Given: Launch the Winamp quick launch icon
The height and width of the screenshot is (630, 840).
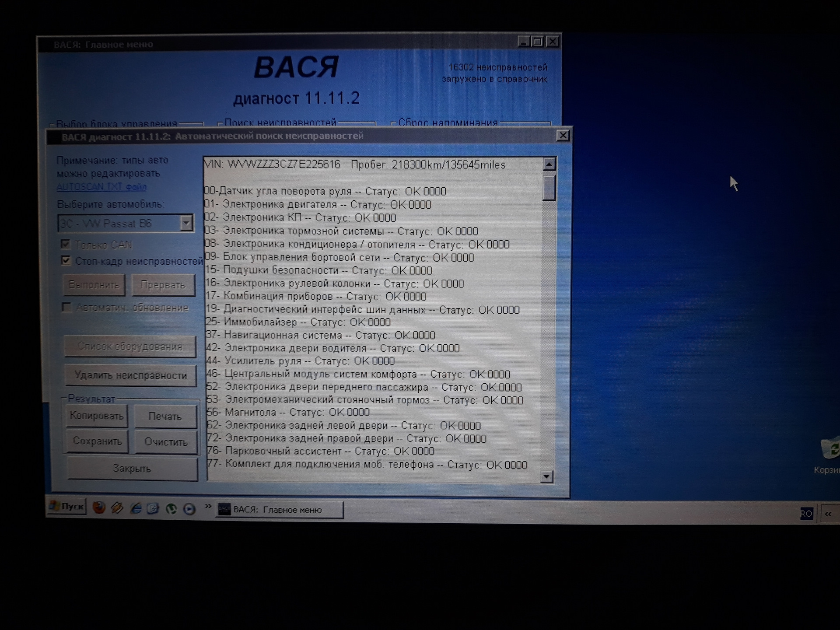Looking at the screenshot, I should pos(117,508).
